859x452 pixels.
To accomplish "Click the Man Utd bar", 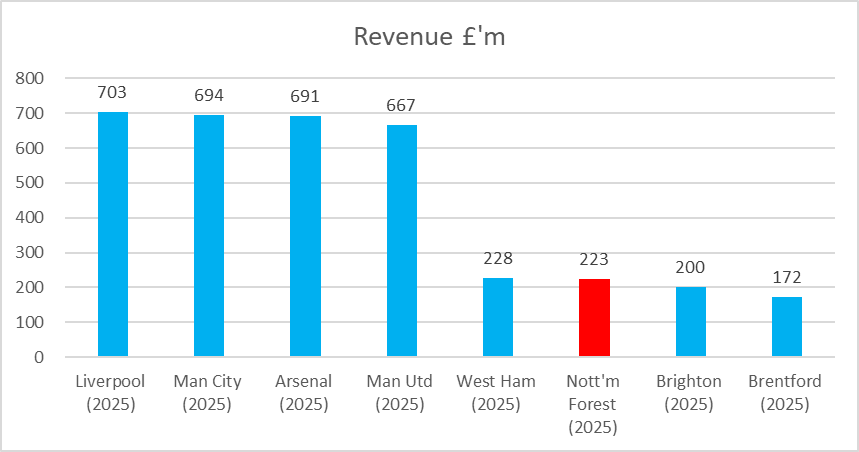I will tap(402, 241).
